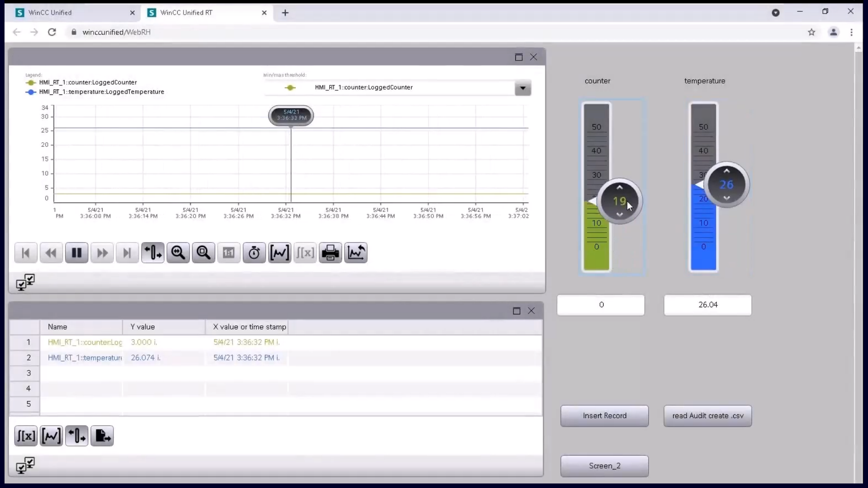Click the counter slider bar at 40
Image resolution: width=868 pixels, height=488 pixels.
(x=596, y=151)
